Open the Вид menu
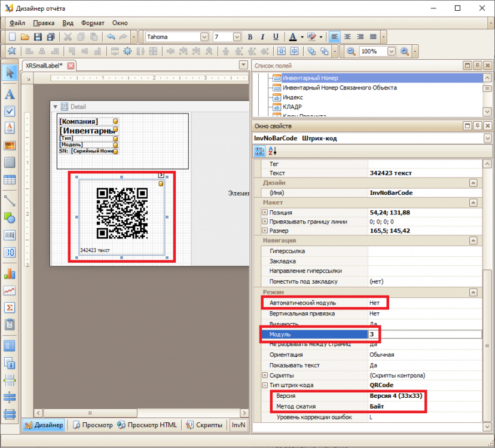The height and width of the screenshot is (448, 495). pos(68,23)
